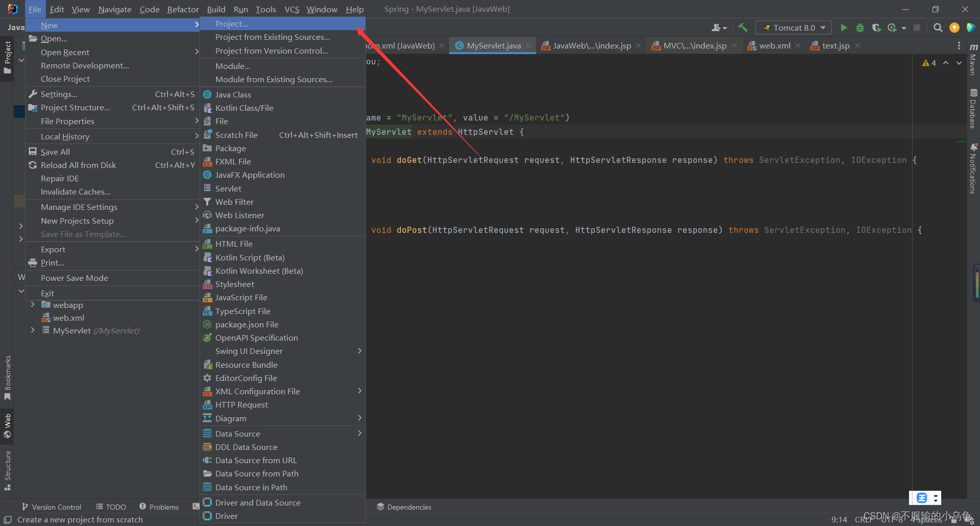
Task: Open the profiler run dropdown arrow
Action: coord(904,28)
